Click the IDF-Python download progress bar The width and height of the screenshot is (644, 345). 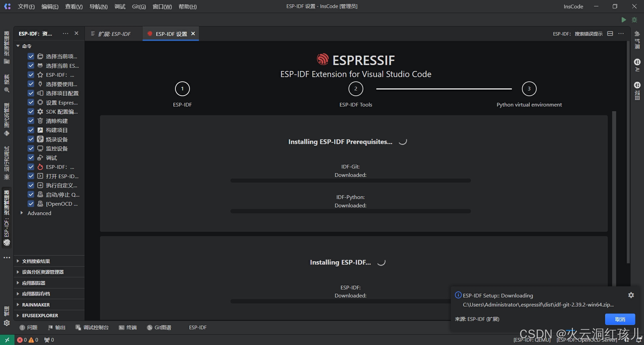coord(351,211)
